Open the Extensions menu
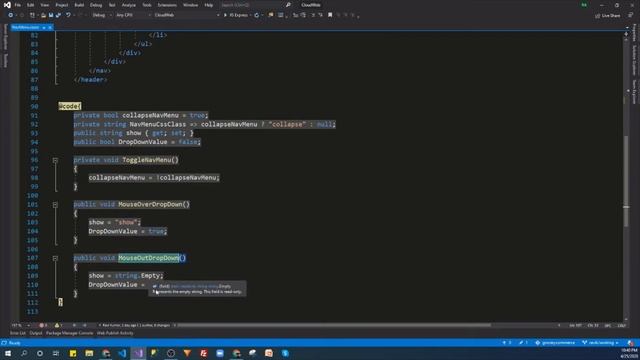Viewport: 640px width, 360px height. (167, 5)
